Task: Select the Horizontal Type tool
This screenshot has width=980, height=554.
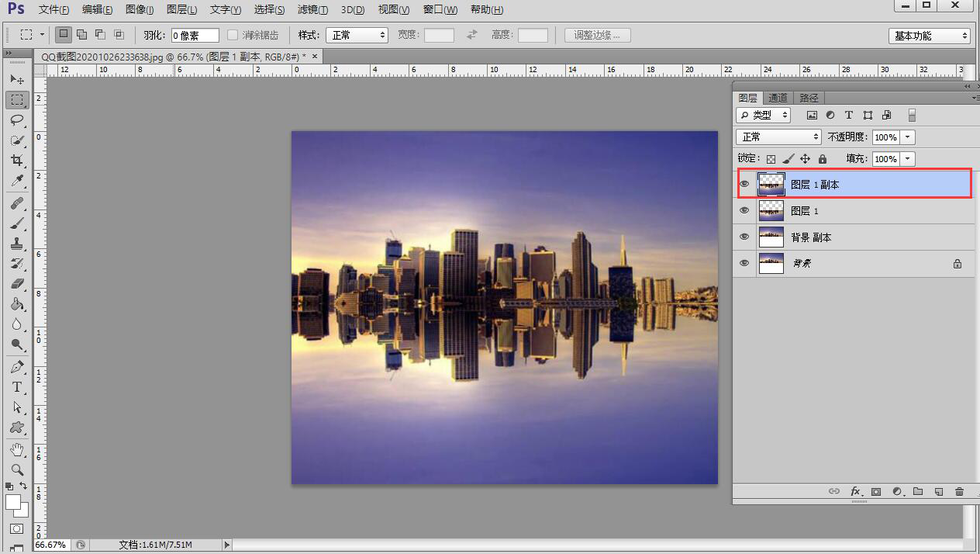Action: click(17, 387)
